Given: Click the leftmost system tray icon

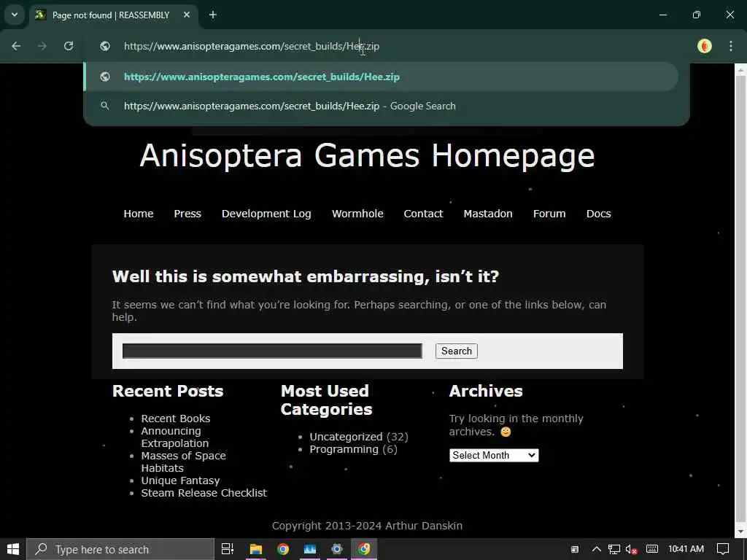Looking at the screenshot, I should 575,549.
